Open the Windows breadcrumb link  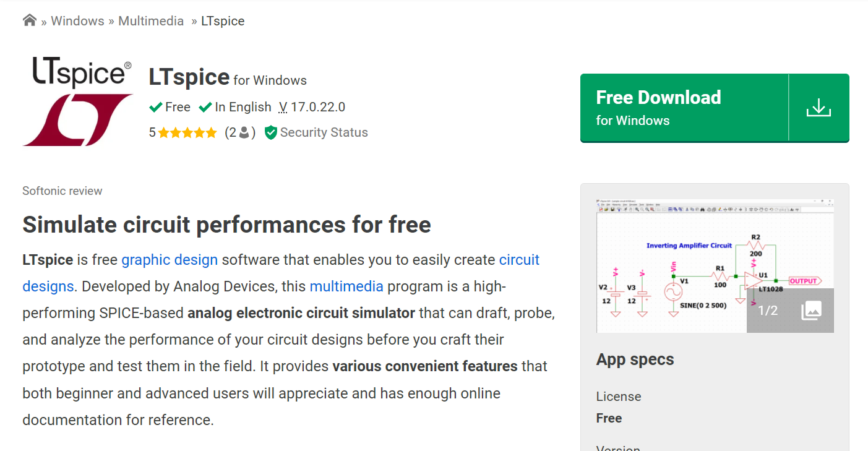click(77, 21)
